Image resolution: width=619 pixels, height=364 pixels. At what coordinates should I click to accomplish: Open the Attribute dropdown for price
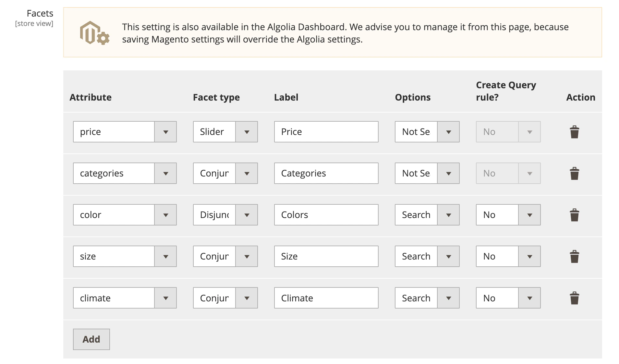166,132
